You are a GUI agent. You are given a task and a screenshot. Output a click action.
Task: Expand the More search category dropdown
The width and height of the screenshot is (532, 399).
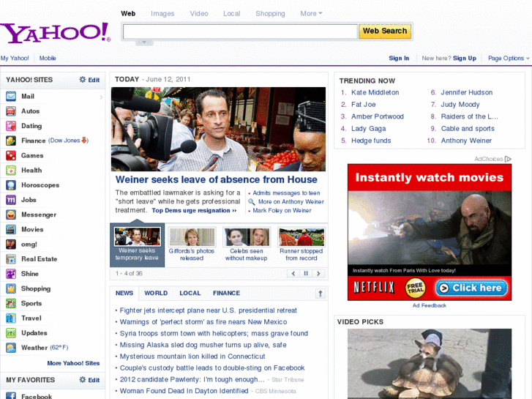coord(311,14)
